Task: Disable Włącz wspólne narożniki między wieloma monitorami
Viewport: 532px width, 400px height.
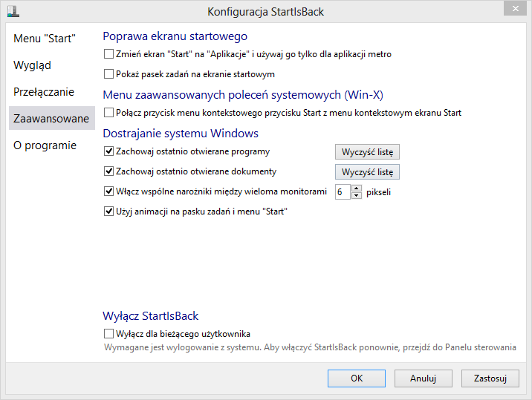Action: click(x=108, y=191)
